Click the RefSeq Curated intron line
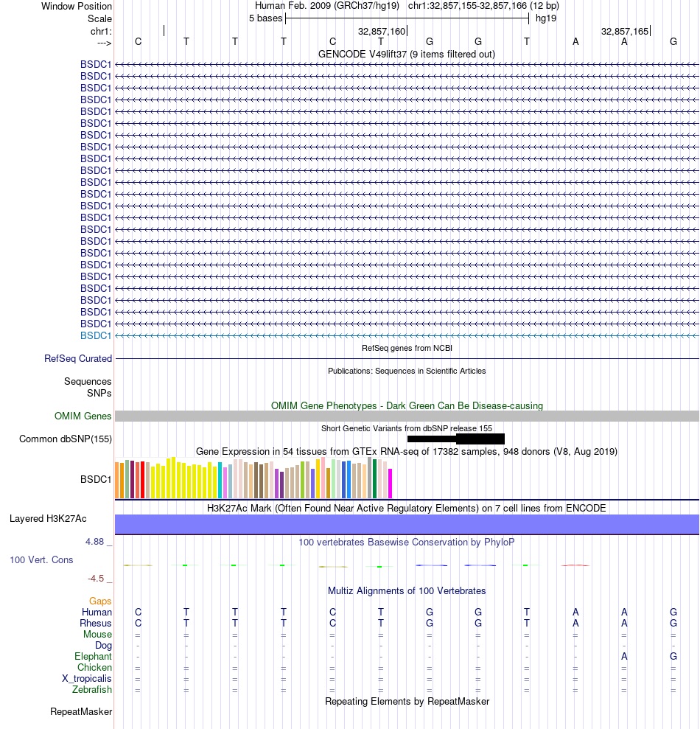700x729 pixels. tap(407, 358)
